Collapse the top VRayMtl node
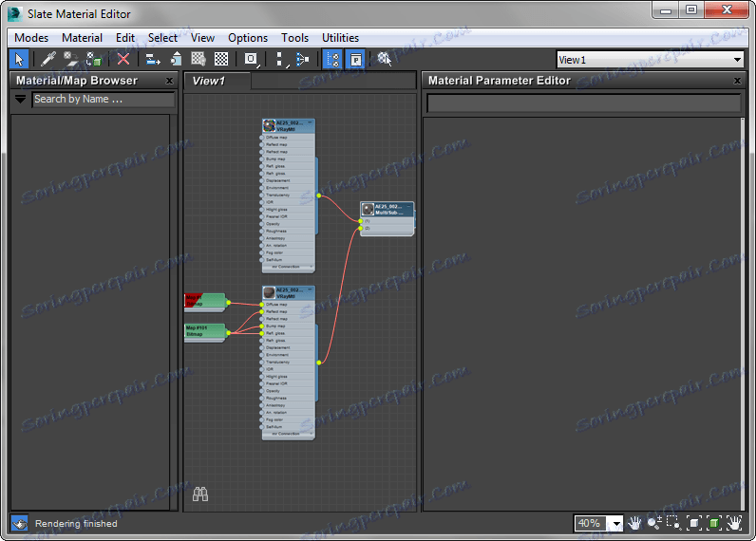 click(310, 122)
